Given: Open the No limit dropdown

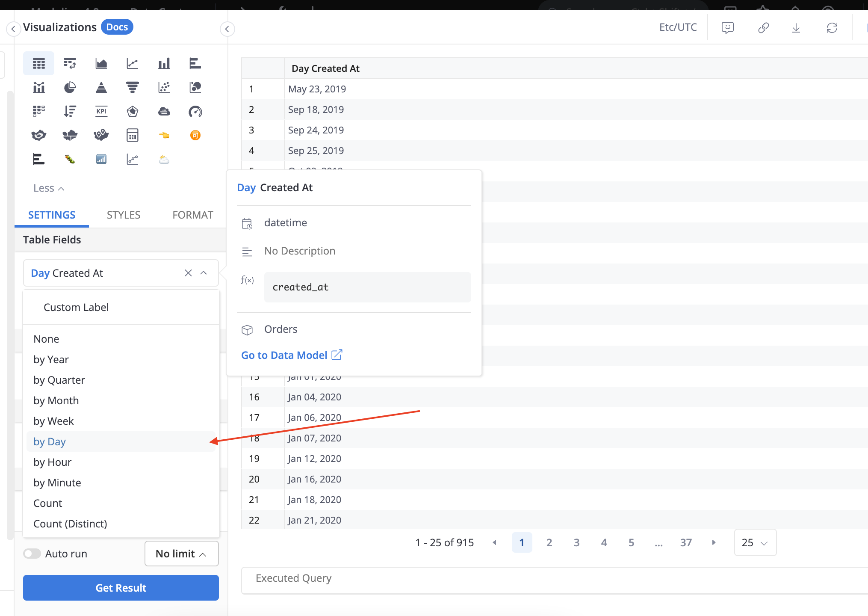Looking at the screenshot, I should click(x=181, y=554).
